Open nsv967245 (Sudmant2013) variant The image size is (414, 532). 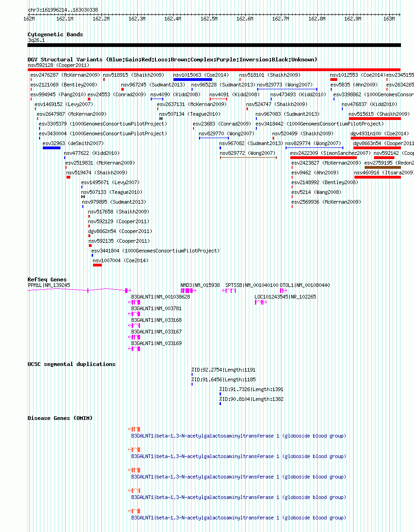(x=153, y=85)
